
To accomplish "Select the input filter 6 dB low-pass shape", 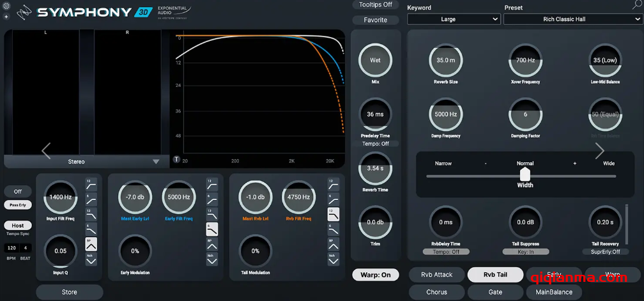I will [91, 229].
